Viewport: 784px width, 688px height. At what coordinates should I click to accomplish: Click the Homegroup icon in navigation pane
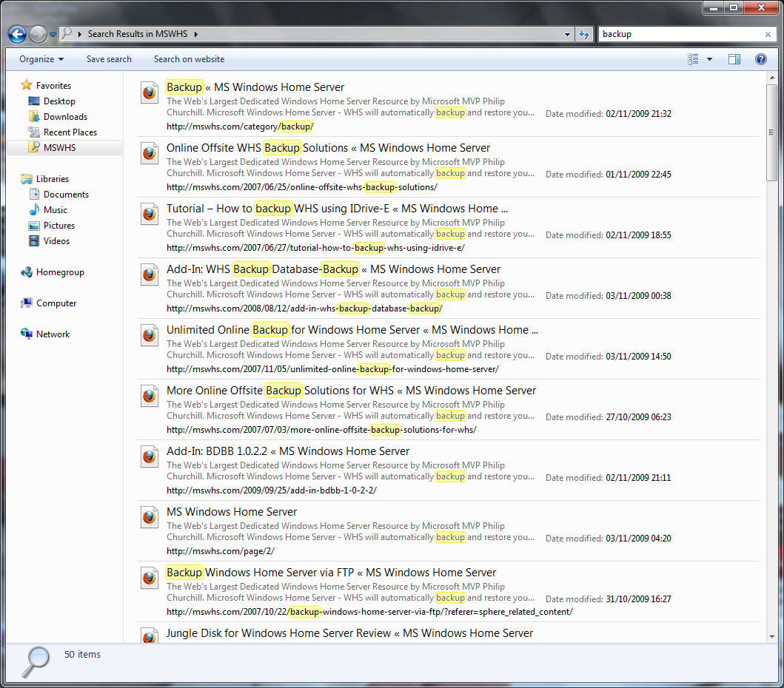[27, 272]
